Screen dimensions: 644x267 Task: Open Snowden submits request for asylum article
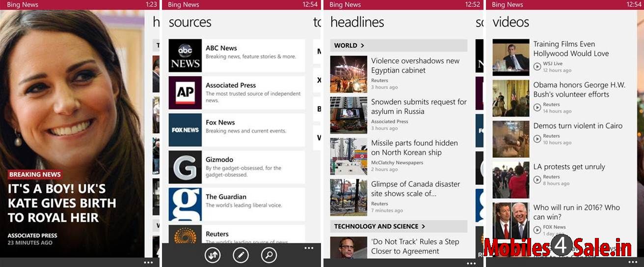coord(419,106)
